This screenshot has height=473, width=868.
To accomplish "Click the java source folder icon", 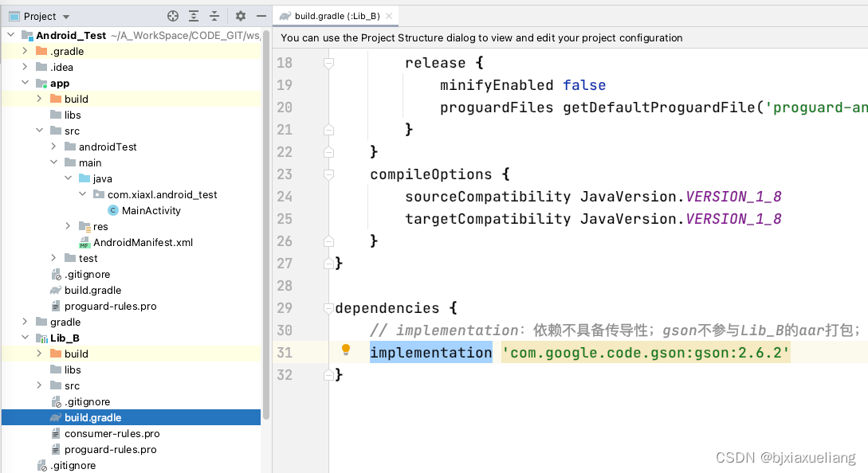I will (84, 178).
